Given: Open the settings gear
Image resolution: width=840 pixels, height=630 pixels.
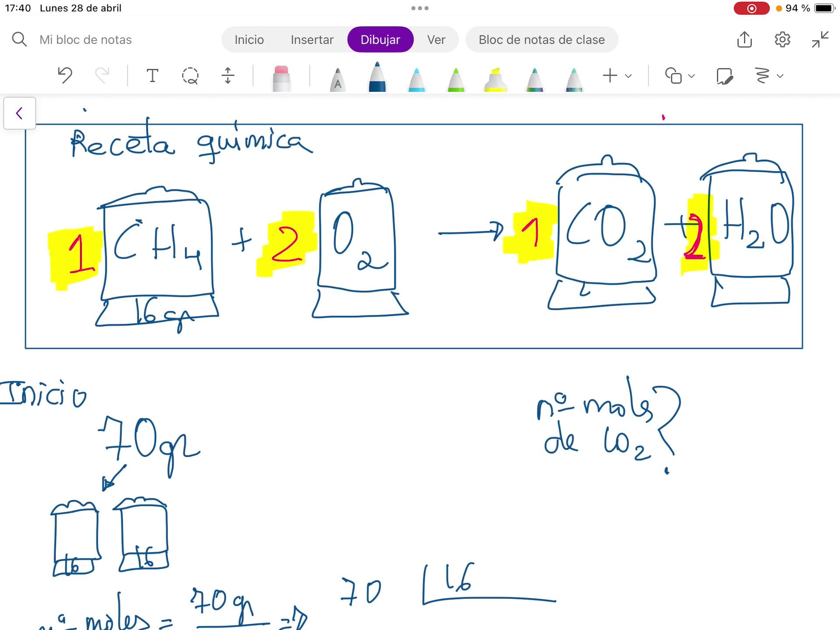Looking at the screenshot, I should 782,39.
